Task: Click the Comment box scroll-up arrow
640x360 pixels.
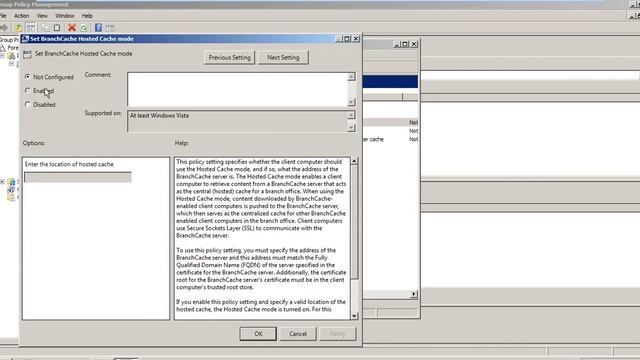Action: point(351,77)
